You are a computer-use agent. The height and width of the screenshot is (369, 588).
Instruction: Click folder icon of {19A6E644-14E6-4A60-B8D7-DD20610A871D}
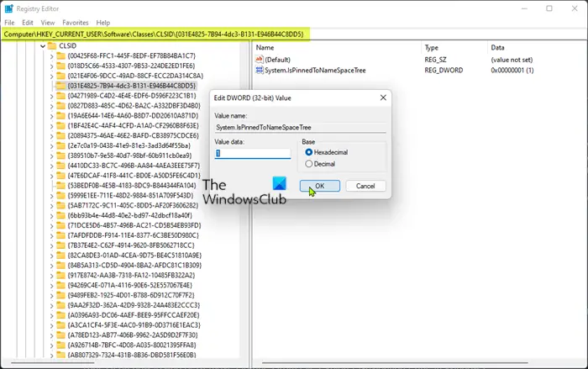click(60, 116)
